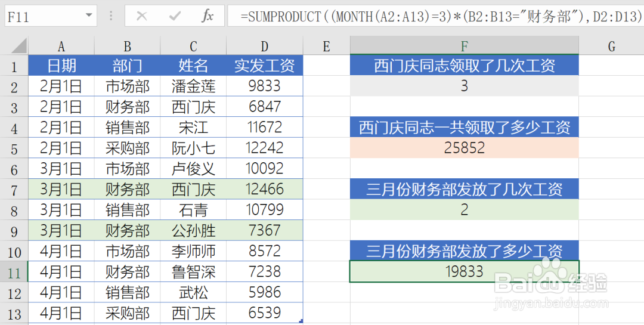Select salary cell 8572
This screenshot has height=325, width=644.
[x=265, y=252]
